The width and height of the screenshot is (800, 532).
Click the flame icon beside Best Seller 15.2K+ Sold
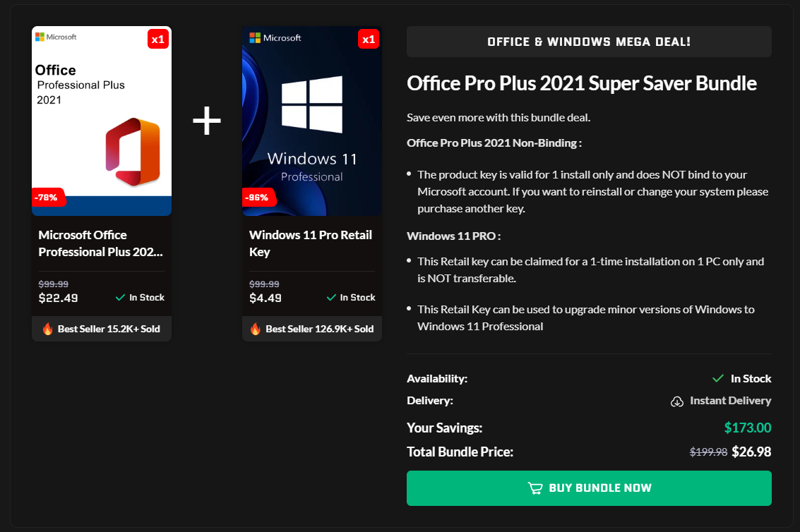[x=48, y=329]
